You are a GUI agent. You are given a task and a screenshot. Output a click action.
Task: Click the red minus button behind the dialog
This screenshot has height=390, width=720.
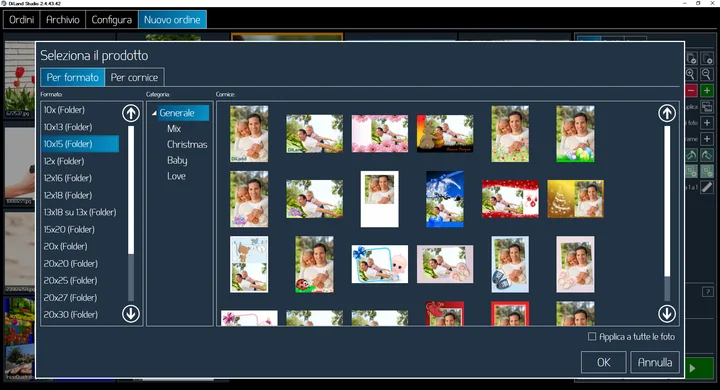pyautogui.click(x=691, y=90)
